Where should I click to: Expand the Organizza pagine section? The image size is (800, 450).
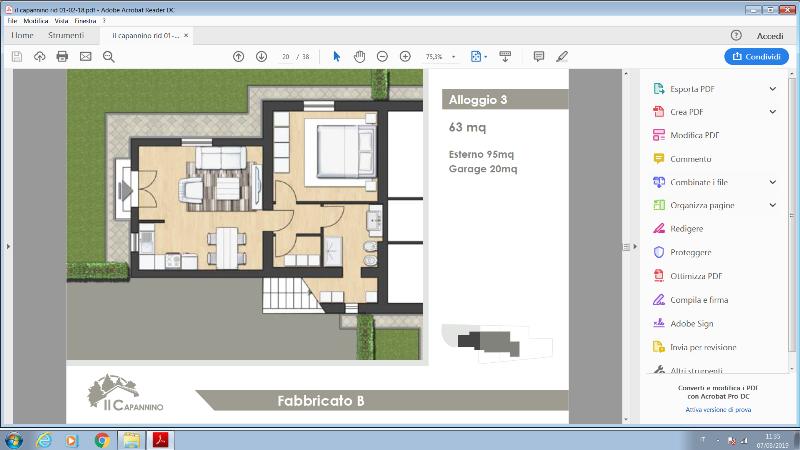(x=773, y=206)
